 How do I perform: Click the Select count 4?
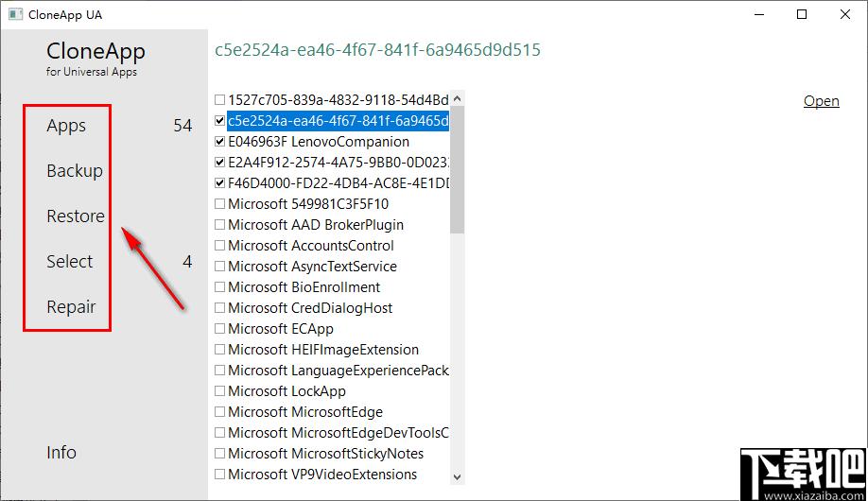click(x=187, y=261)
